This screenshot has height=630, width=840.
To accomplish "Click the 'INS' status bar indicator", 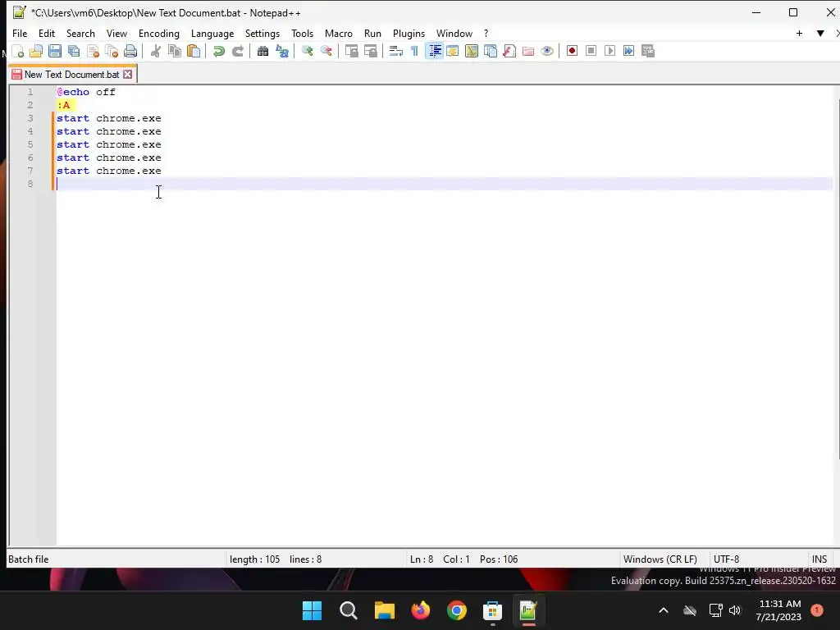I will coord(819,559).
